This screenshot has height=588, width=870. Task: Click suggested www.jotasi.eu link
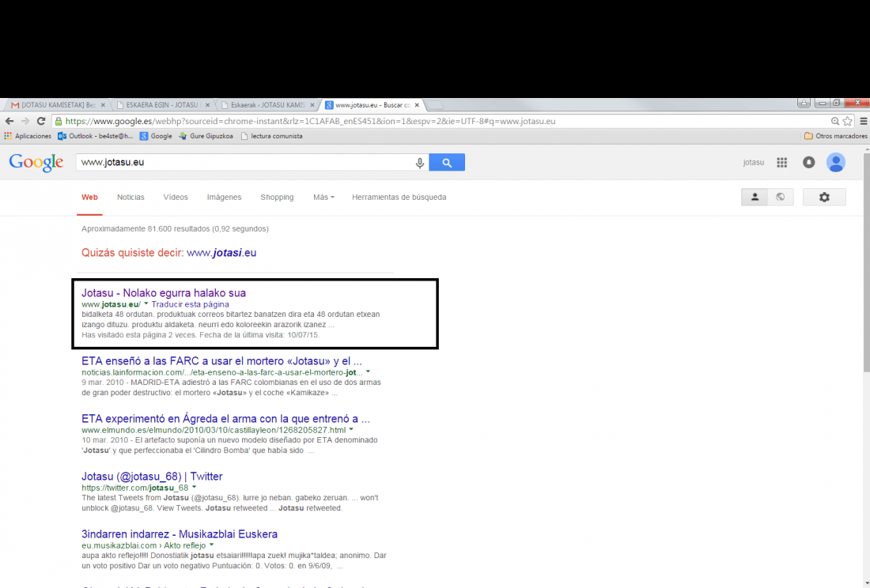click(221, 253)
